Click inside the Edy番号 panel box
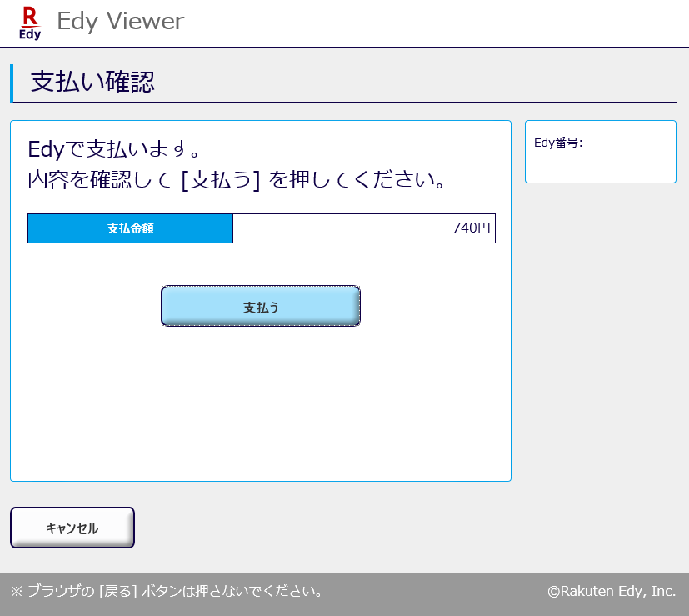689x616 pixels. click(x=600, y=164)
